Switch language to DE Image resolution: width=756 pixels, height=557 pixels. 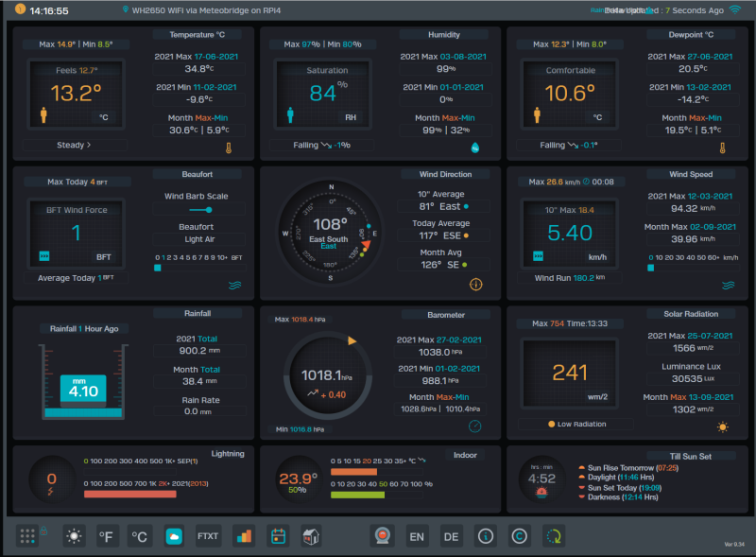coord(449,536)
